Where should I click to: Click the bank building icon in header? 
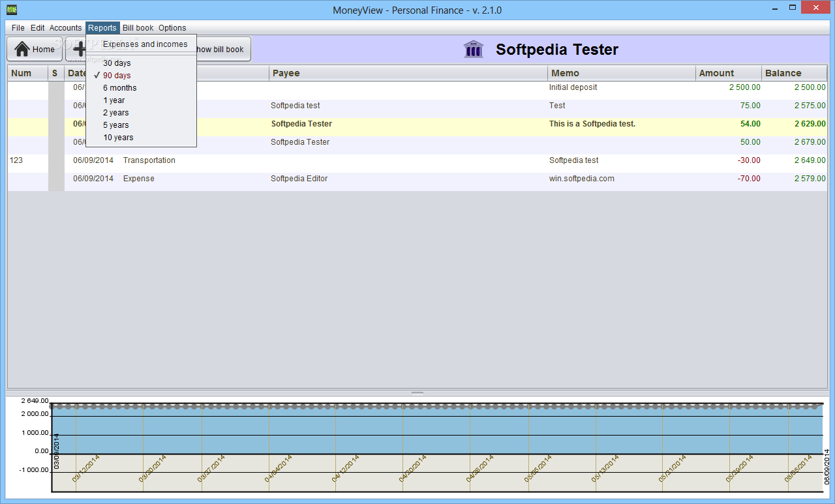[474, 50]
